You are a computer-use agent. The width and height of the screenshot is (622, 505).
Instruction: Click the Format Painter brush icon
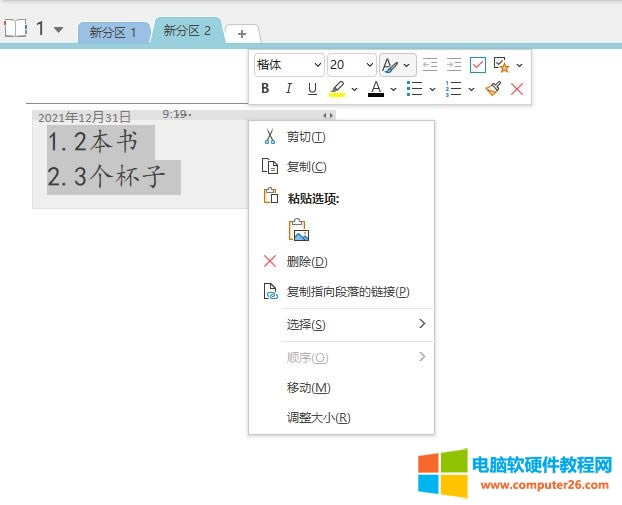[493, 89]
